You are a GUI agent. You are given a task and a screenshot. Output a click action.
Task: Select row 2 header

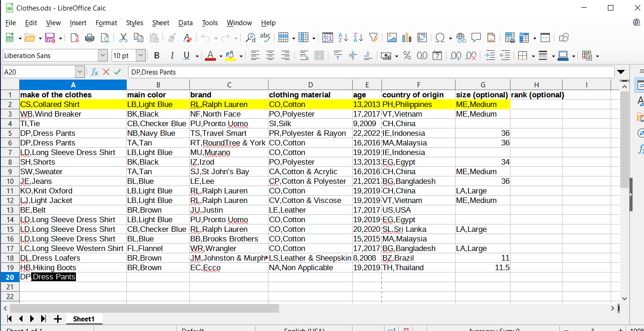pos(10,104)
